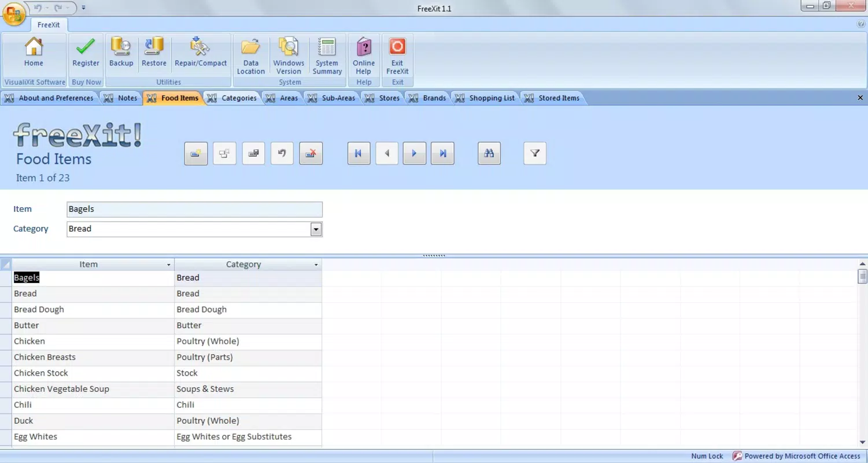Jump to the last record
This screenshot has height=463, width=868.
click(x=443, y=153)
